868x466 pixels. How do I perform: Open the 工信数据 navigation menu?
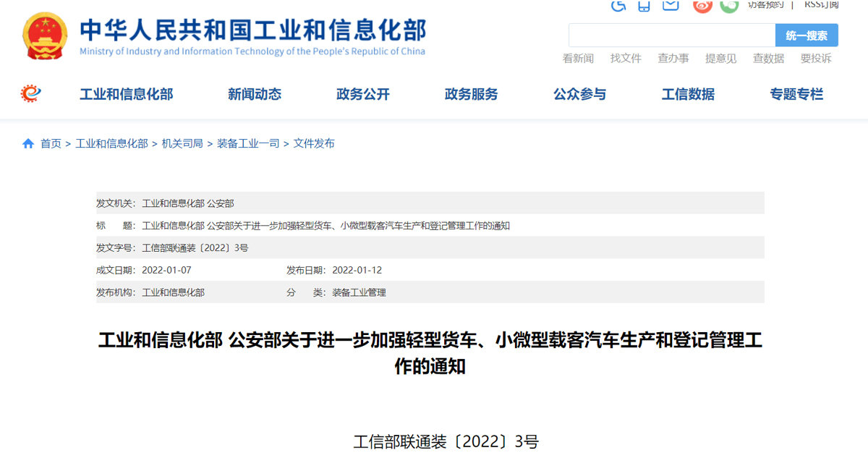pos(688,94)
